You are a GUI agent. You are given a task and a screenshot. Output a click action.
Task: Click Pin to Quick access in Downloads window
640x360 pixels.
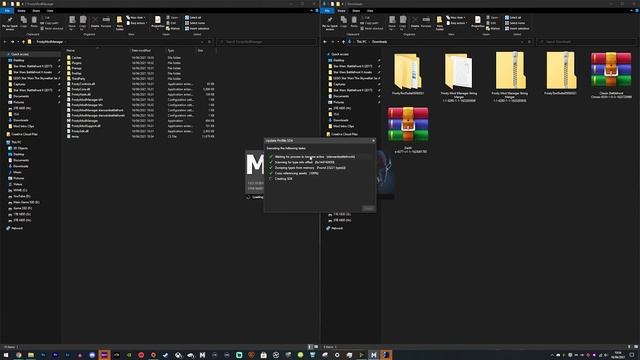tap(330, 23)
